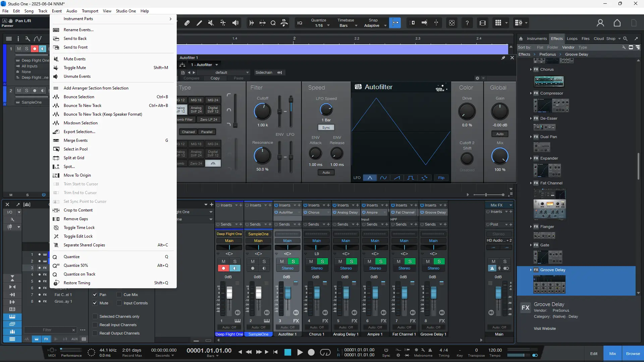Select the Paint (pencil) tool
The height and width of the screenshot is (362, 644).
pyautogui.click(x=199, y=23)
